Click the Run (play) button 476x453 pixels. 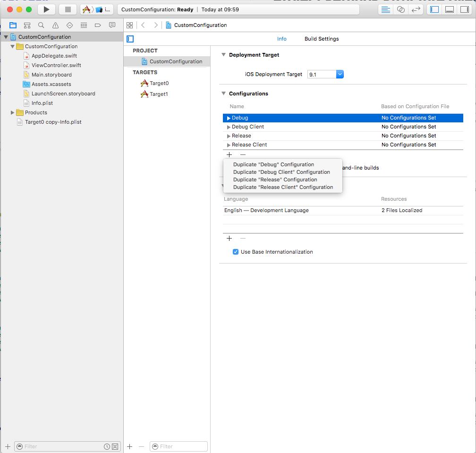point(46,9)
